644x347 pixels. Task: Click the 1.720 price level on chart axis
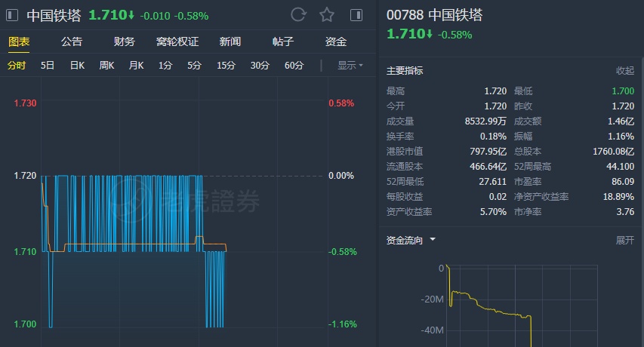25,176
